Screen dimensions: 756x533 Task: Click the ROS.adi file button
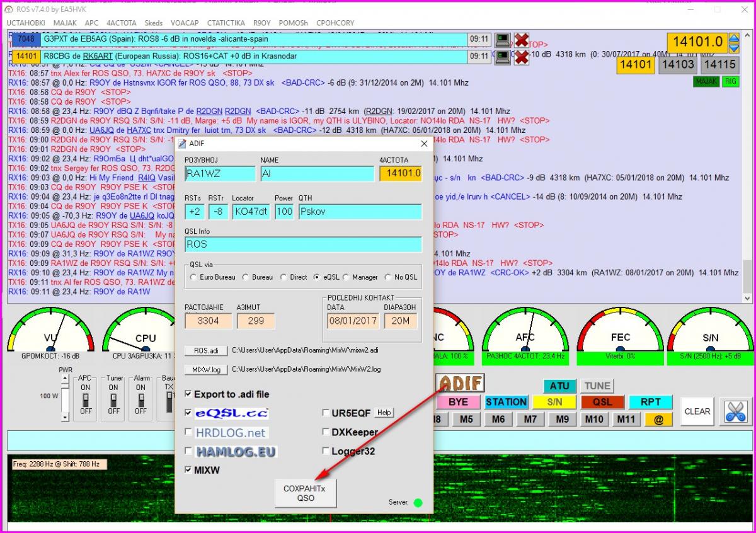tap(205, 350)
